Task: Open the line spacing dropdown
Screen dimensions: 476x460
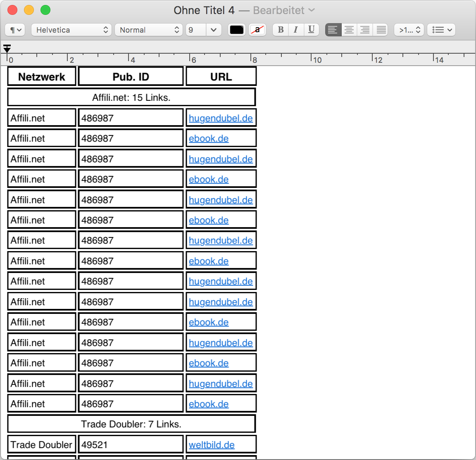Action: [409, 30]
